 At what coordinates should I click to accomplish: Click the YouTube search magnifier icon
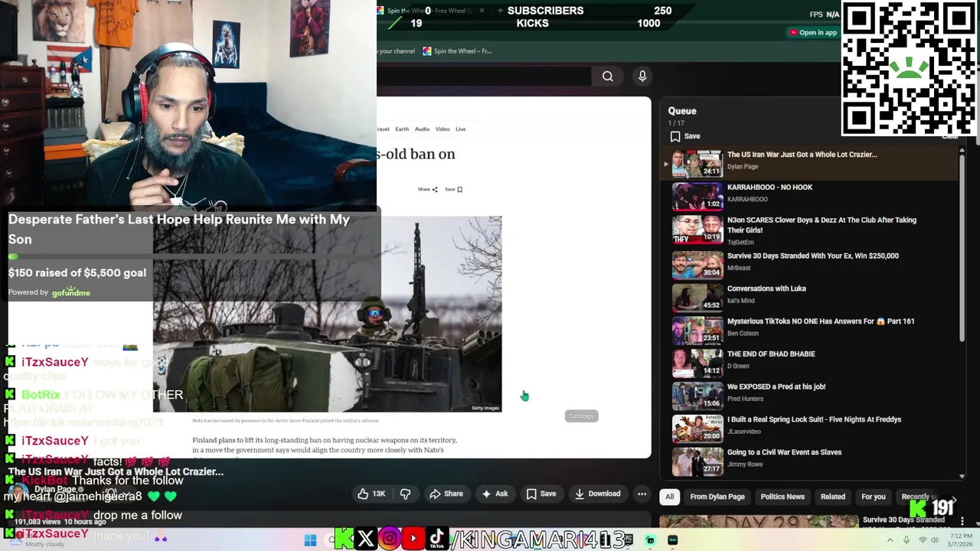coord(608,77)
